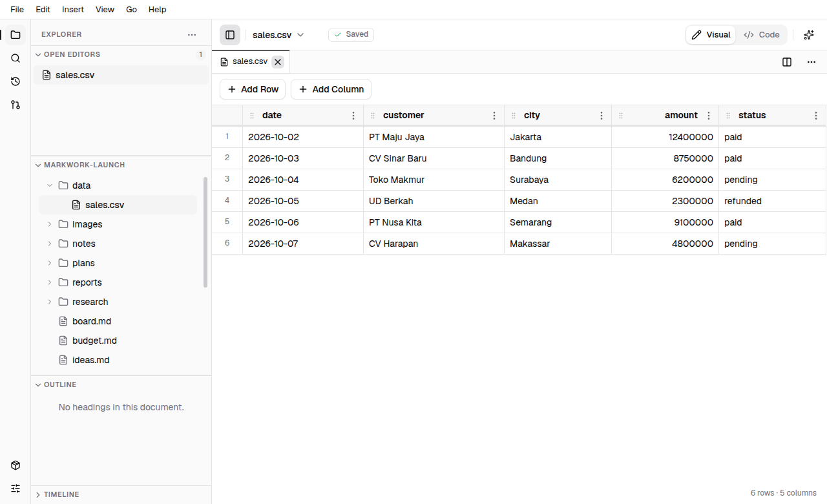
Task: Open customer column options menu
Action: [494, 116]
